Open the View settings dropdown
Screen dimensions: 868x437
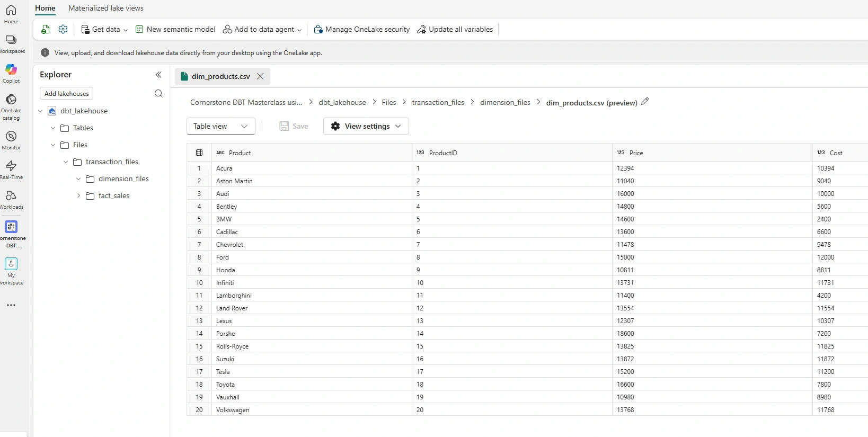click(x=366, y=126)
